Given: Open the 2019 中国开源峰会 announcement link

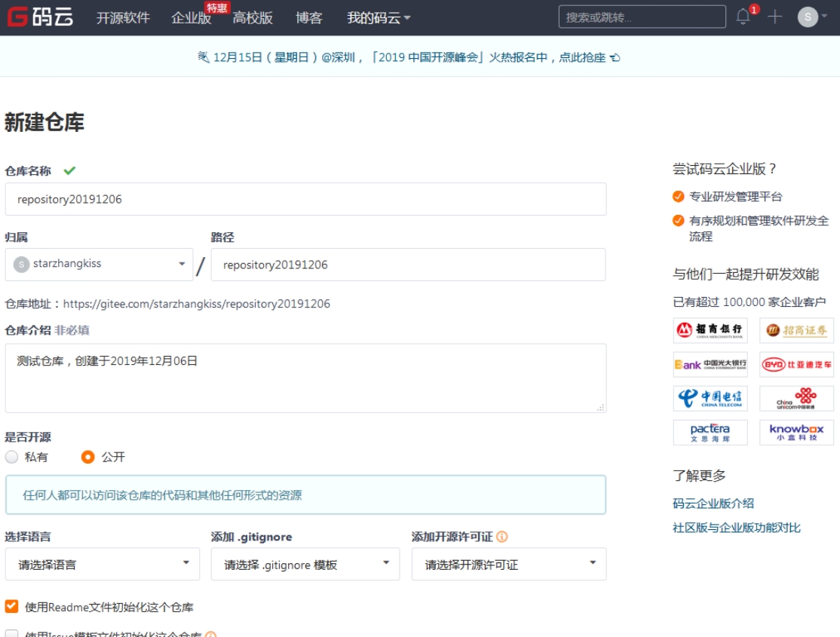Looking at the screenshot, I should click(x=409, y=57).
